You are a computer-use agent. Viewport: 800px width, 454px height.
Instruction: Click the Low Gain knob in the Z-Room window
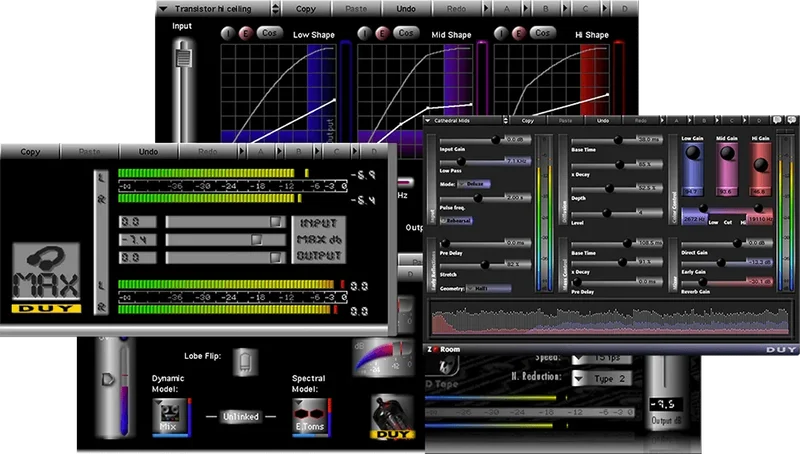coord(692,153)
